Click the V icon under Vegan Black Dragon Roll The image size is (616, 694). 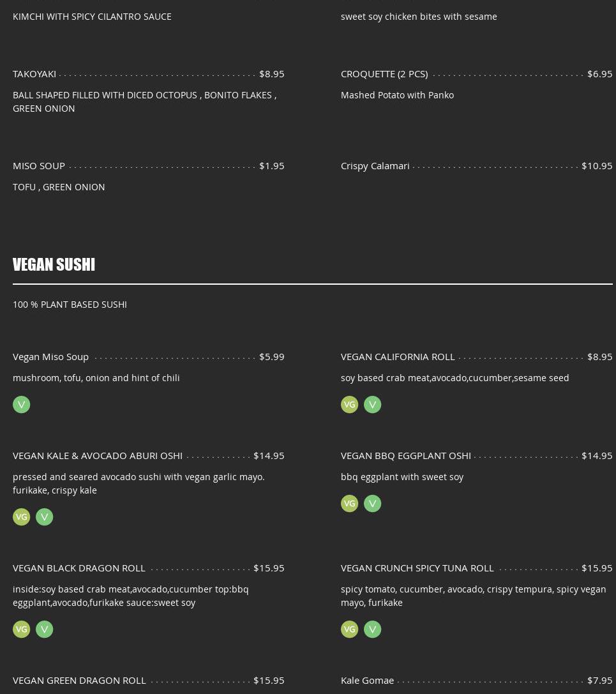[44, 629]
